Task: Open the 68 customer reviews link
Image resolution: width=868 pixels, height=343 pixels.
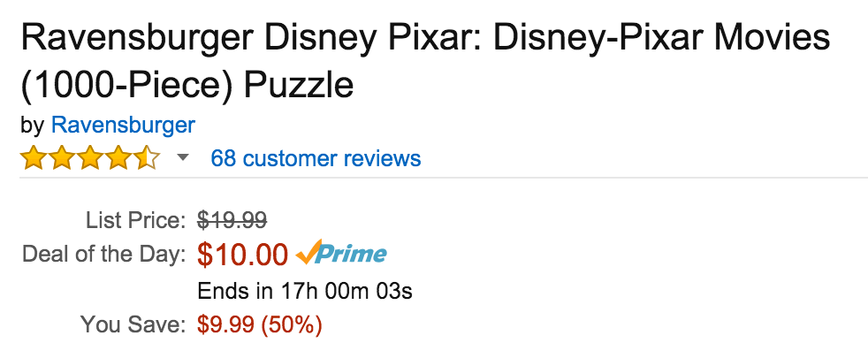Action: pos(316,159)
